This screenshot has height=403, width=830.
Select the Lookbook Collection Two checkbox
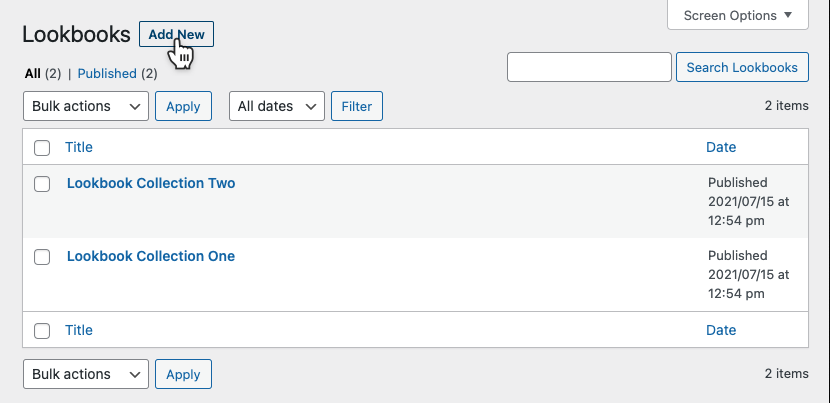42,184
